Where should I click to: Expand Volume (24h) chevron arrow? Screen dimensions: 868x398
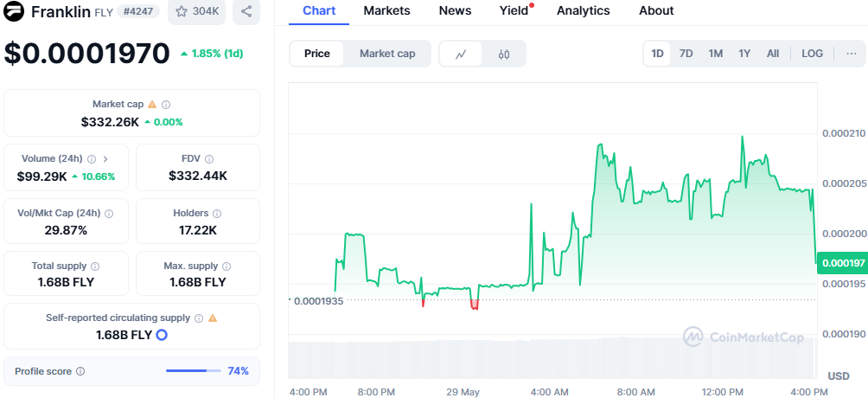105,158
